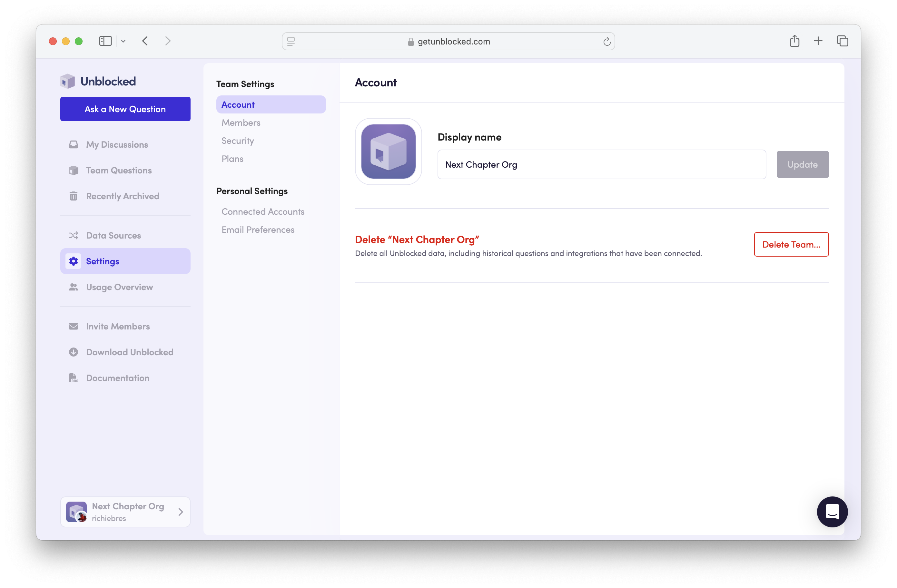Click the Invite Members envelope icon
Viewport: 897px width, 588px height.
pyautogui.click(x=74, y=327)
